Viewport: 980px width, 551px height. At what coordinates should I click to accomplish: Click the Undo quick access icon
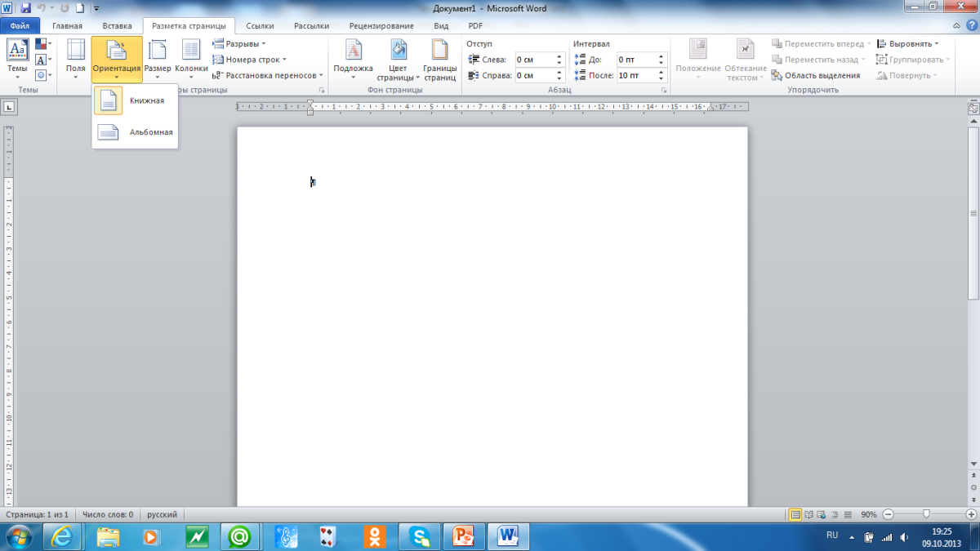tap(41, 8)
